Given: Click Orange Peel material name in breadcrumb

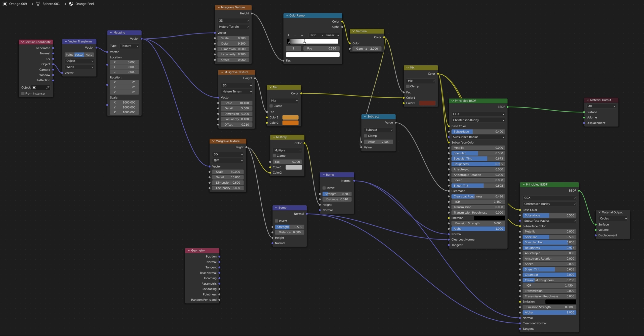Looking at the screenshot, I should pyautogui.click(x=85, y=4).
